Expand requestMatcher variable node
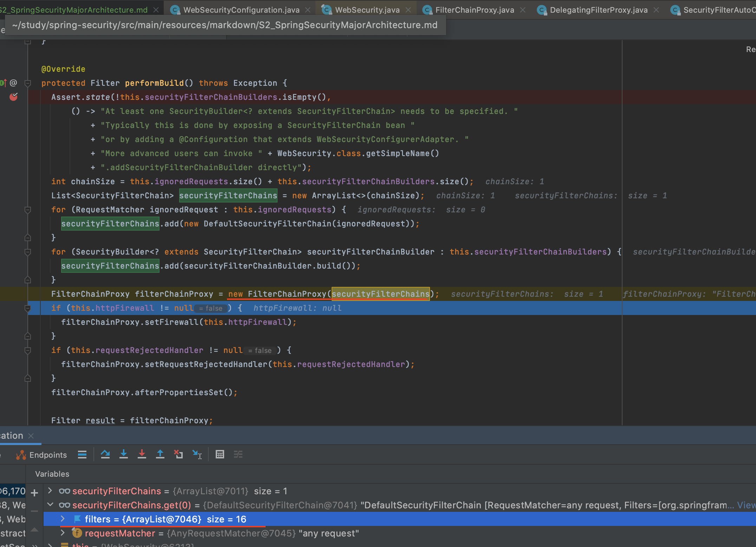 tap(63, 533)
